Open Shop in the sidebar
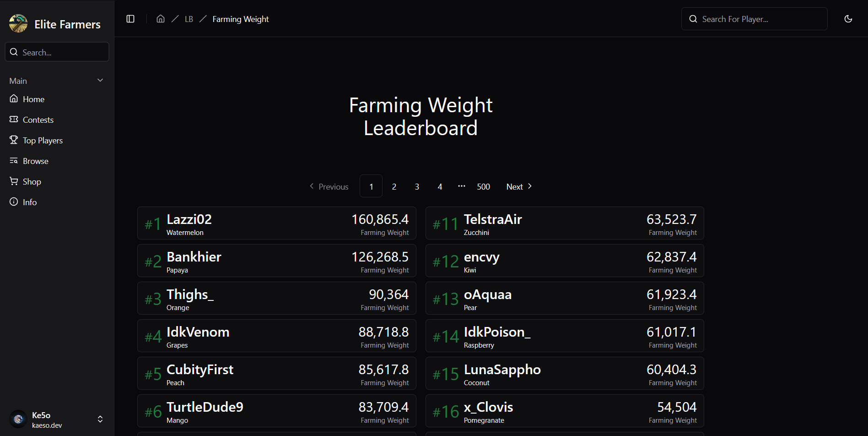Image resolution: width=868 pixels, height=436 pixels. coord(57,181)
